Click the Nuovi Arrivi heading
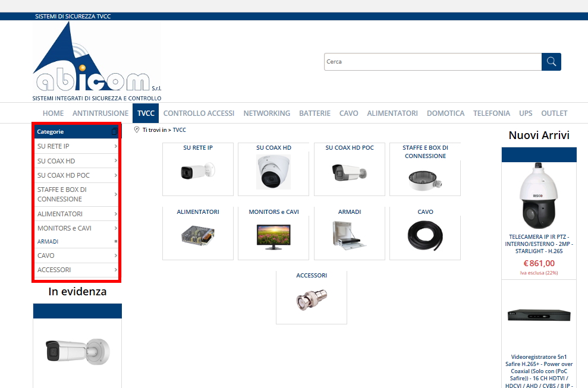The image size is (588, 388). (539, 135)
